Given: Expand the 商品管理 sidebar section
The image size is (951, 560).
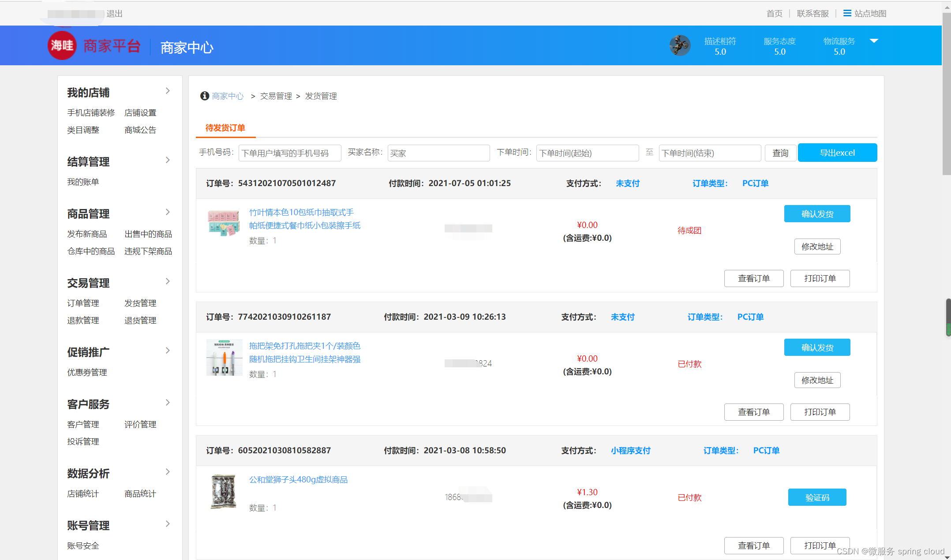Looking at the screenshot, I should pos(168,212).
